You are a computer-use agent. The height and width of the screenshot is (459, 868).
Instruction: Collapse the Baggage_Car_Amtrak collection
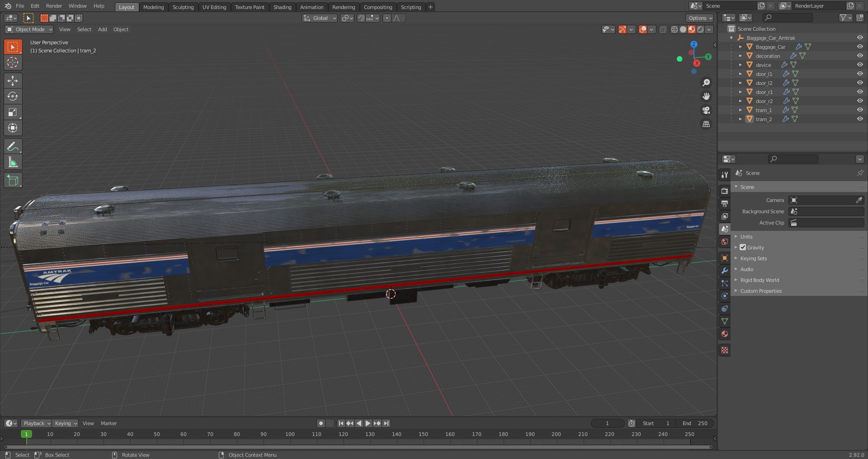click(731, 38)
